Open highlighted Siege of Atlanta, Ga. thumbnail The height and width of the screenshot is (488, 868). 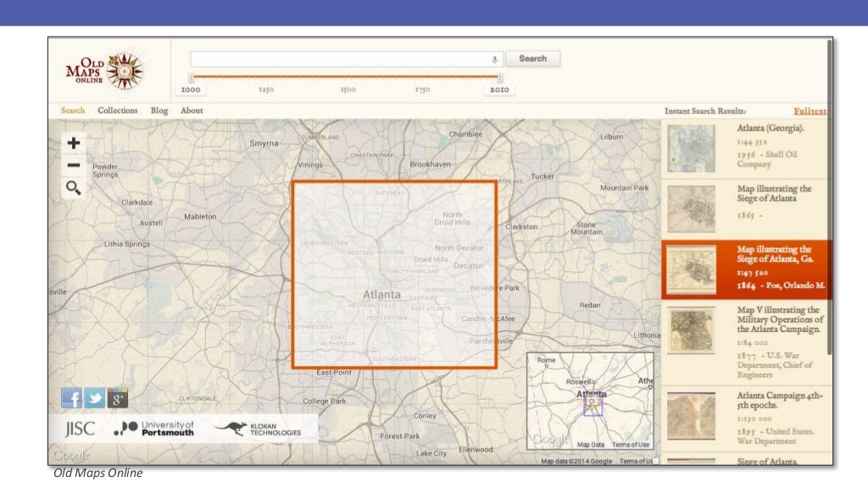click(x=691, y=269)
